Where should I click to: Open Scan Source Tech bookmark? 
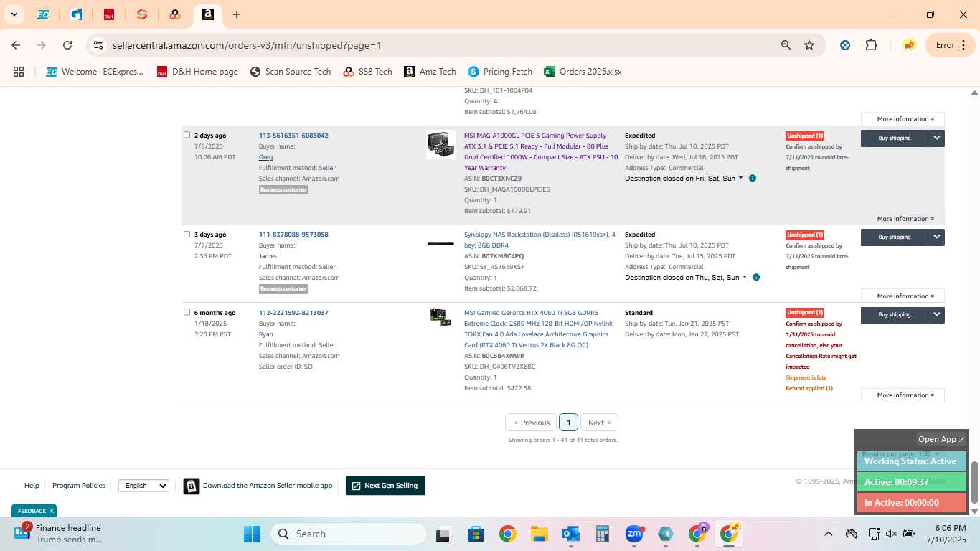pos(291,72)
